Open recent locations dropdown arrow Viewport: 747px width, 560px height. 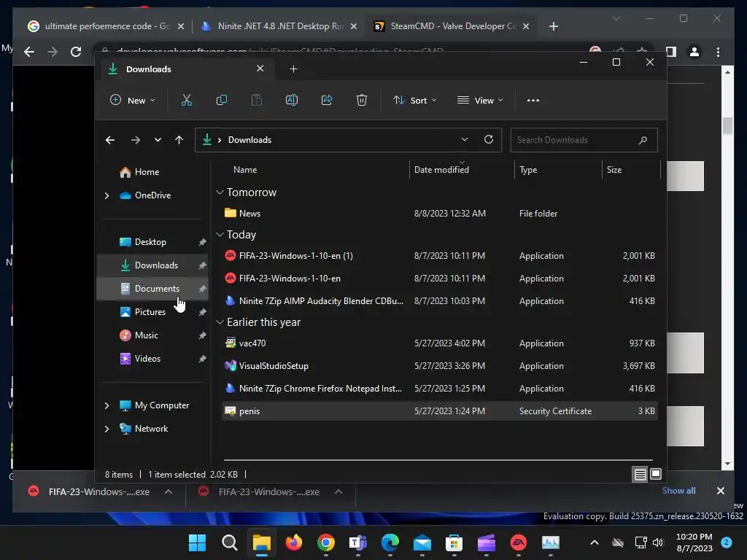(x=158, y=140)
